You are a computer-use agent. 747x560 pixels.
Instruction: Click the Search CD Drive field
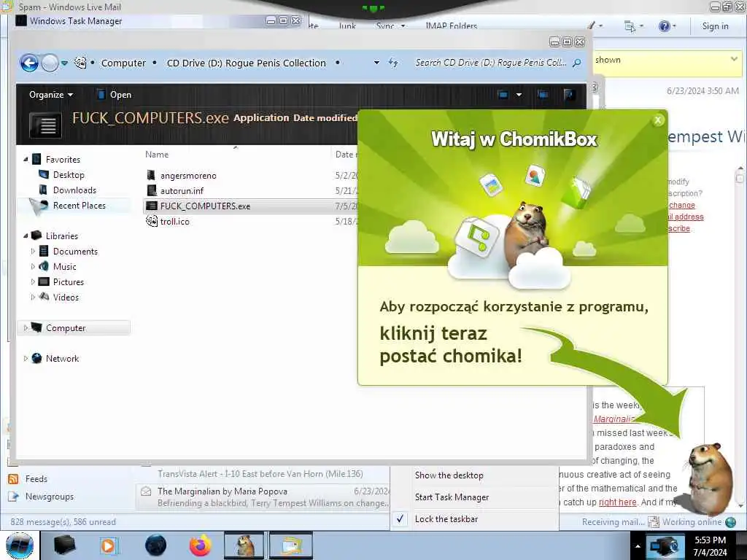(x=491, y=63)
